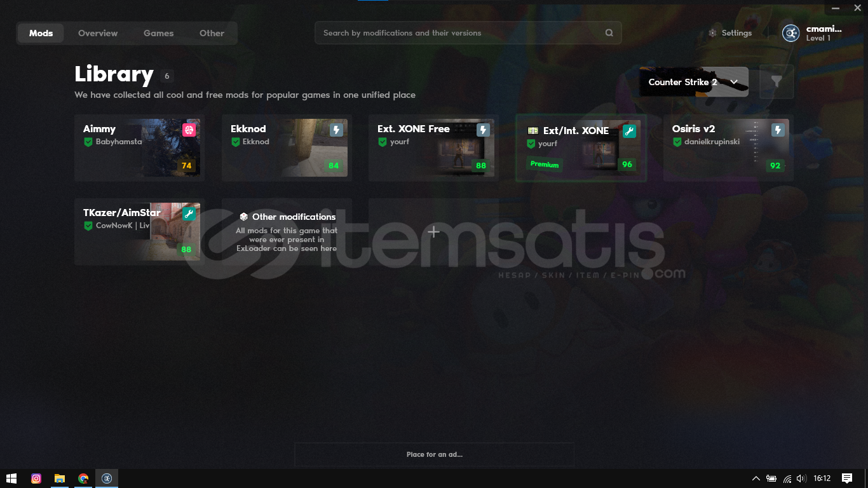The image size is (868, 488).
Task: Focus the mod search input field
Action: click(x=468, y=33)
